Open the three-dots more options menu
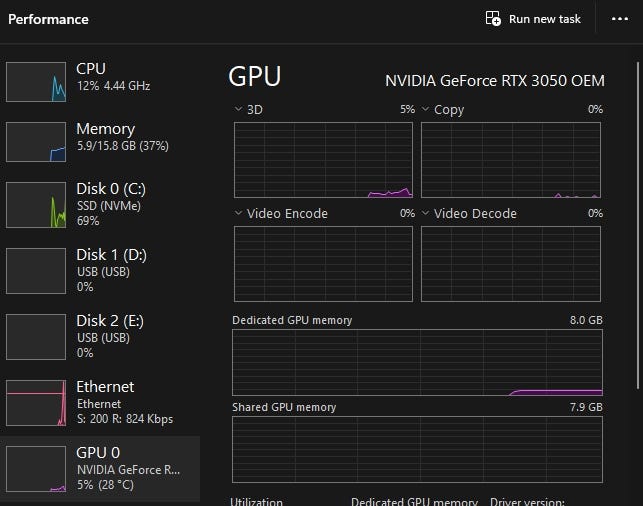 click(619, 19)
